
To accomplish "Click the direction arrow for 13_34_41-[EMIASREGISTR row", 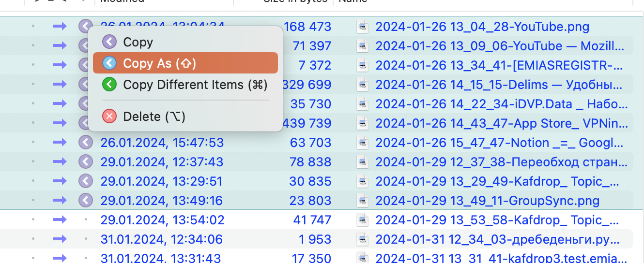I will (x=60, y=65).
